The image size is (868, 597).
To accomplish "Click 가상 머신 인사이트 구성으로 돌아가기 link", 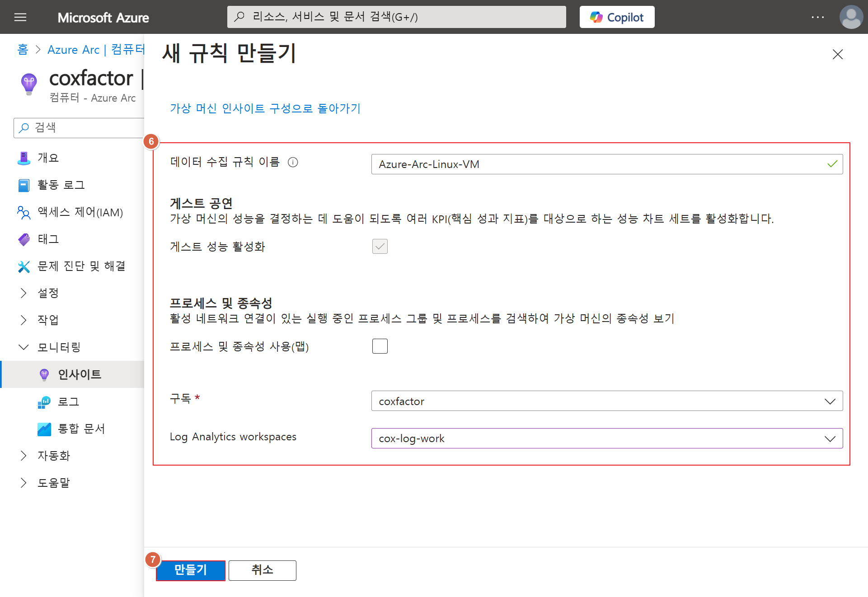I will coord(265,109).
